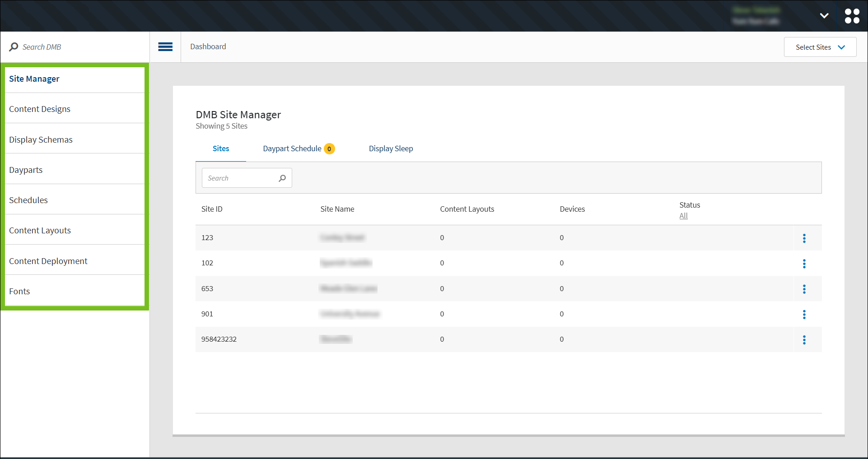Open actions menu for site 102

(x=804, y=264)
